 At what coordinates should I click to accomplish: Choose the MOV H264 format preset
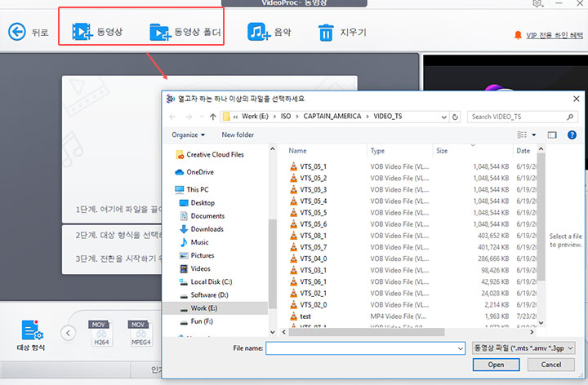(x=101, y=333)
